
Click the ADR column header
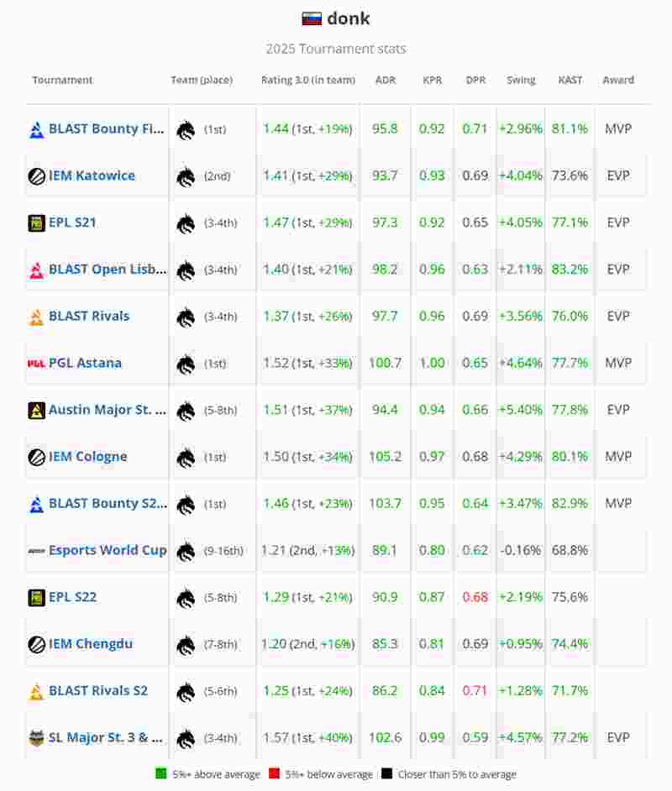tap(386, 81)
